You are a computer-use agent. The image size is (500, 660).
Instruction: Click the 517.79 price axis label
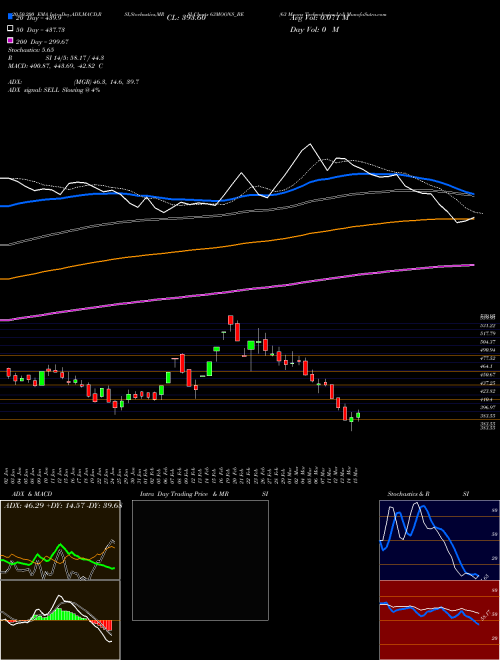tap(488, 333)
